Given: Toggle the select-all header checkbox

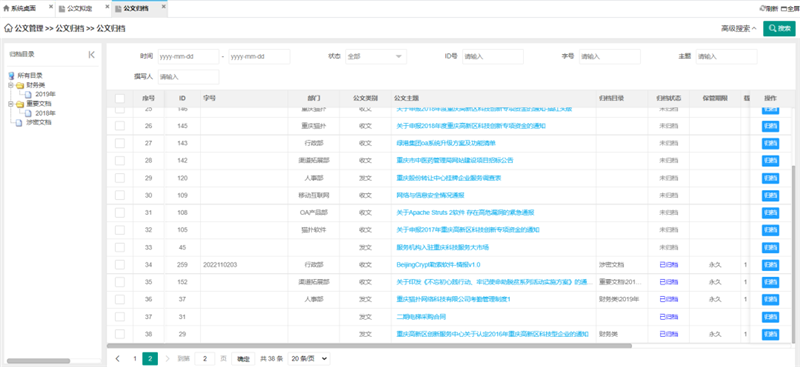Looking at the screenshot, I should tap(120, 99).
